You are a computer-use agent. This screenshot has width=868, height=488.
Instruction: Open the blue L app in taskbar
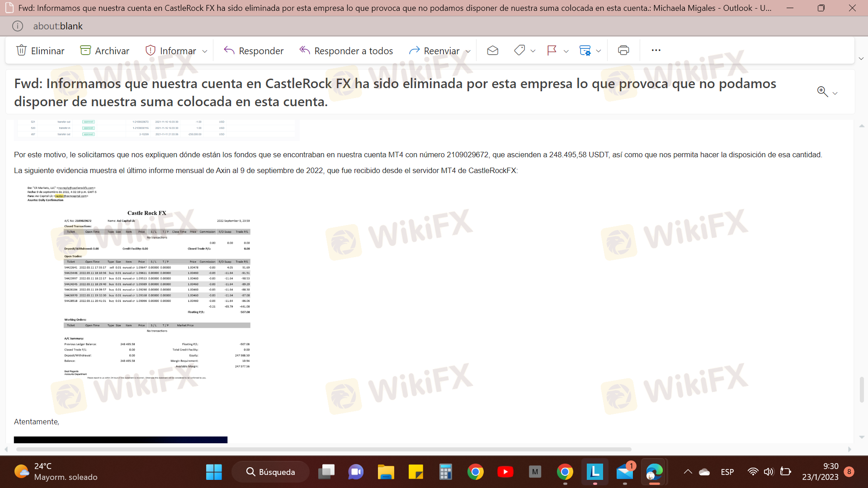click(594, 472)
